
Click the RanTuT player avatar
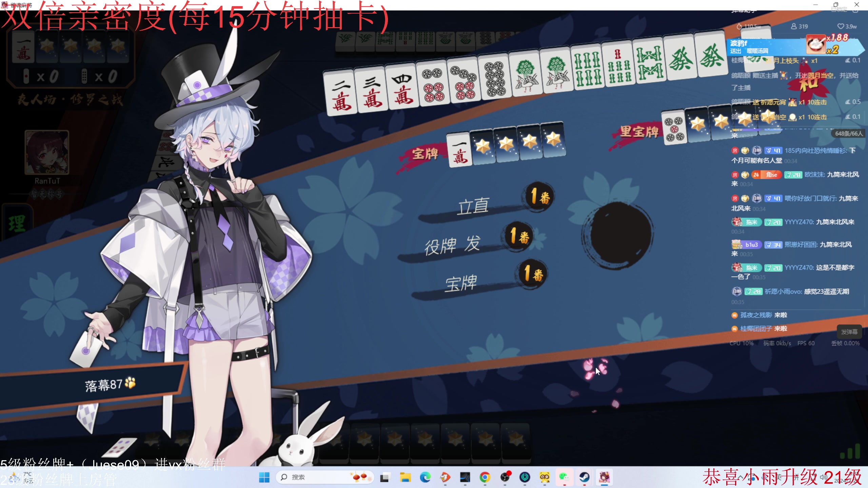(47, 152)
